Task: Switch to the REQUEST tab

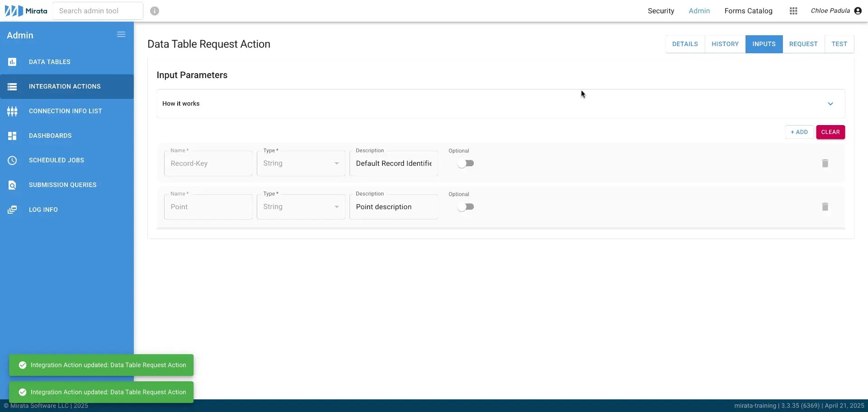Action: (x=803, y=44)
